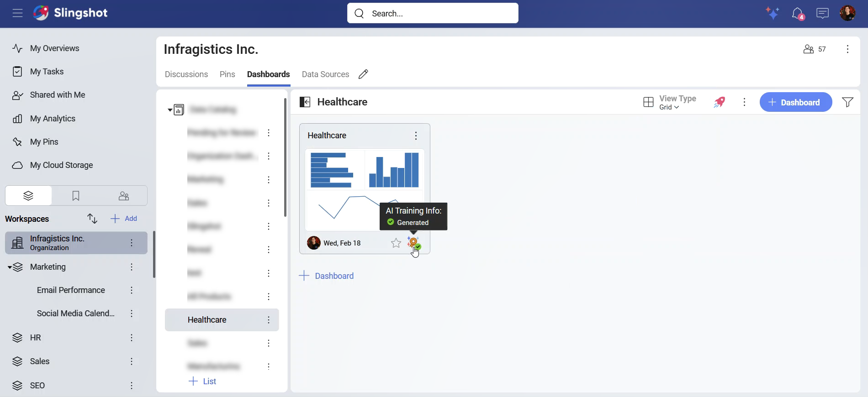This screenshot has width=868, height=397.
Task: Favorite the Healthcare dashboard with star
Action: tap(396, 243)
